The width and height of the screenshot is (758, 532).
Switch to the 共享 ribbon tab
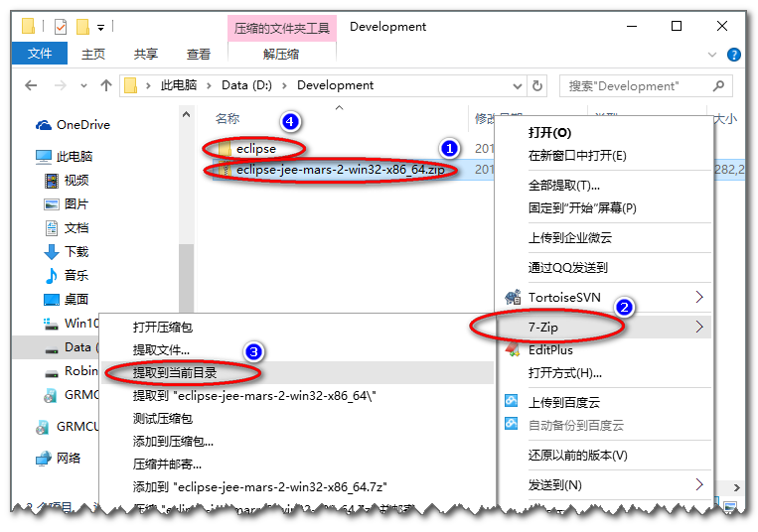(x=146, y=54)
